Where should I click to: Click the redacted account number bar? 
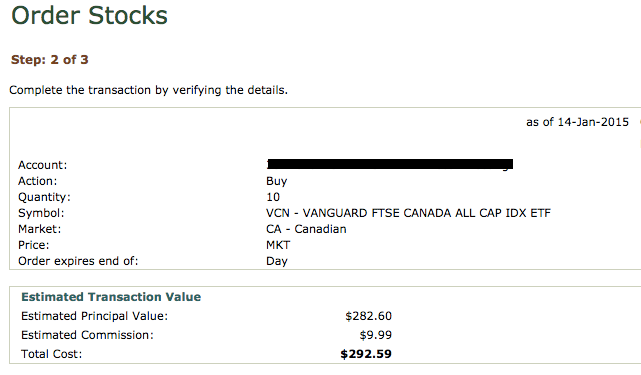pos(390,164)
